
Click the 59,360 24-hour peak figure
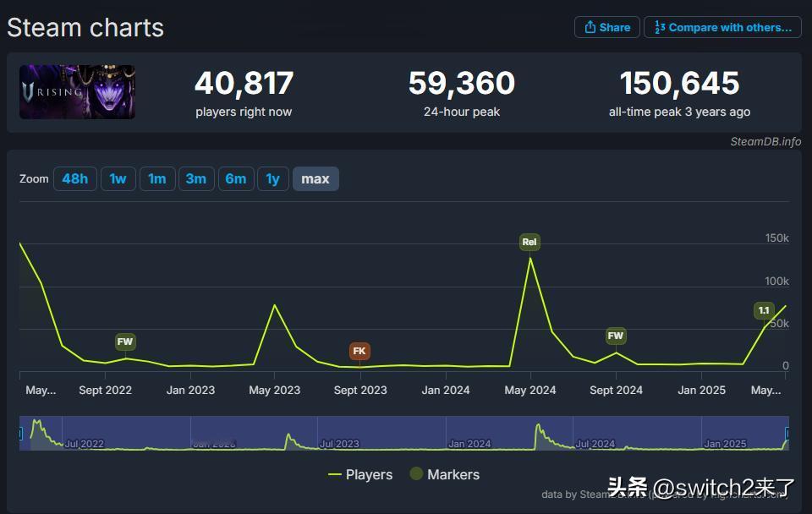pos(462,84)
